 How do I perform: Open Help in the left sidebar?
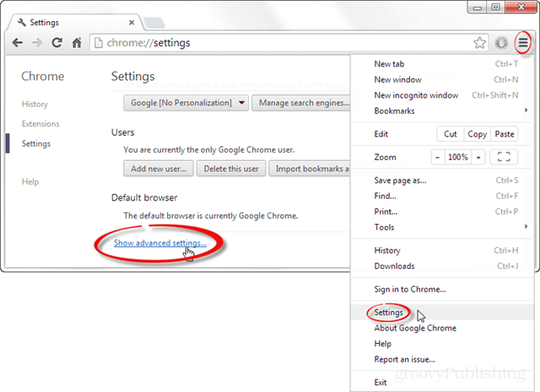tap(30, 182)
